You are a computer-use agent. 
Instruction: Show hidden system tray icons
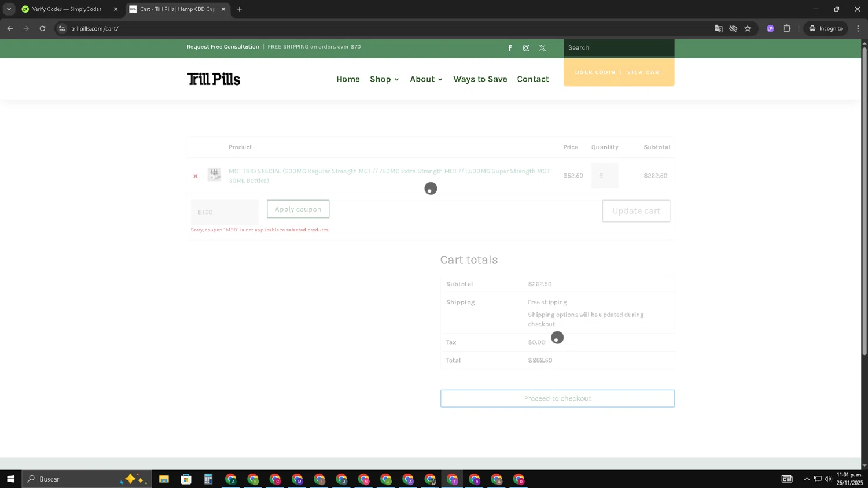807,479
